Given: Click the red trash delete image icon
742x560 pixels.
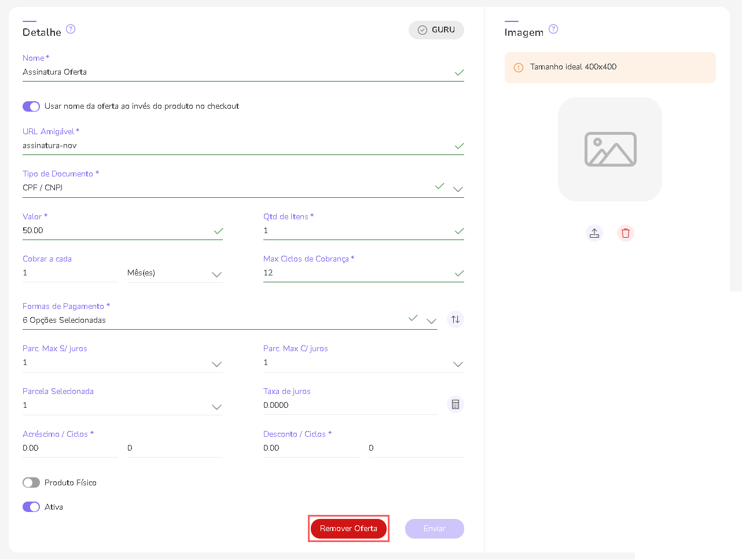Looking at the screenshot, I should (x=626, y=233).
